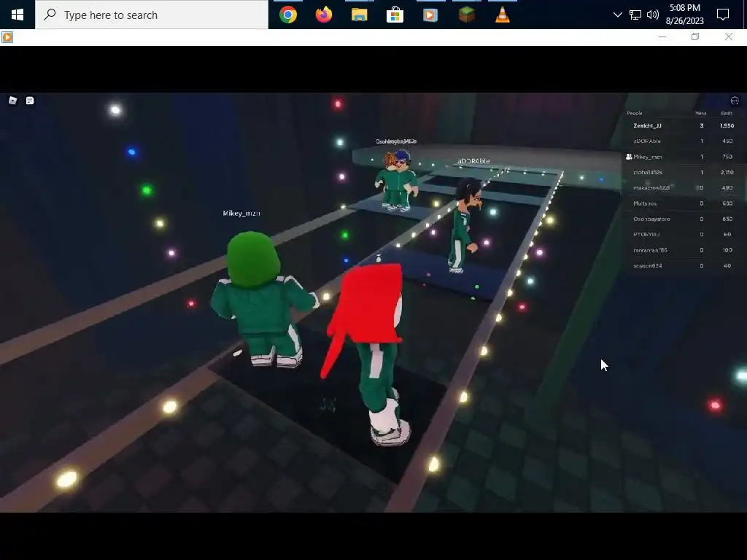Screen dimensions: 747x560
Task: Click the volume speaker icon in the tray
Action: click(653, 15)
